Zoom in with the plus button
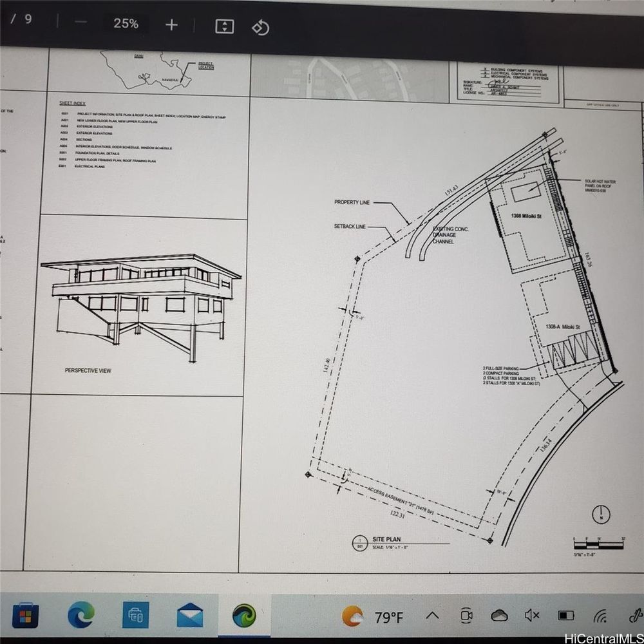 pos(171,24)
